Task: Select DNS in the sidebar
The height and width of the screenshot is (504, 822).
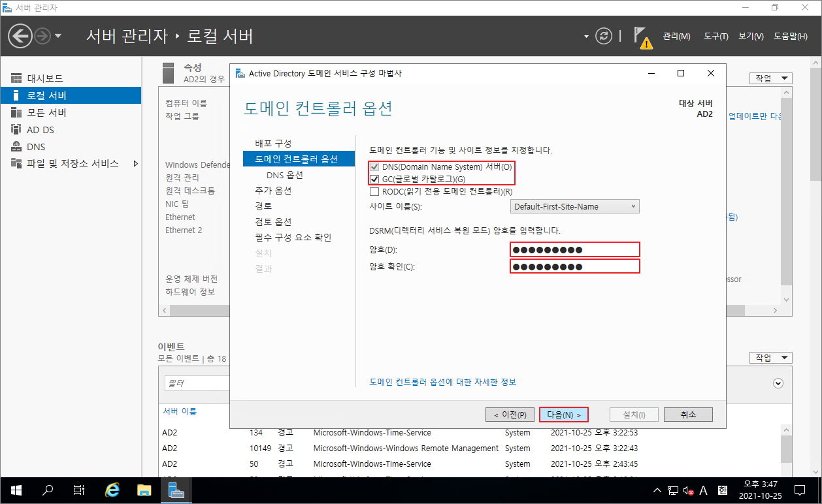Action: (71, 146)
